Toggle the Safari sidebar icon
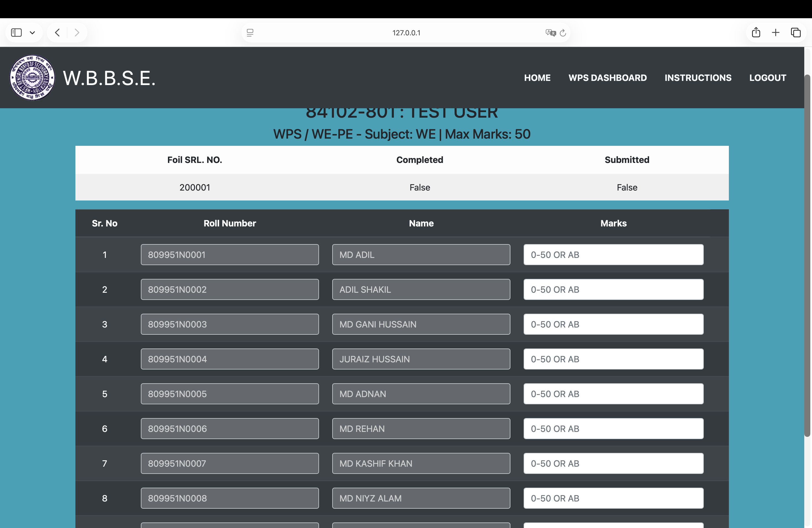The height and width of the screenshot is (528, 812). tap(16, 33)
